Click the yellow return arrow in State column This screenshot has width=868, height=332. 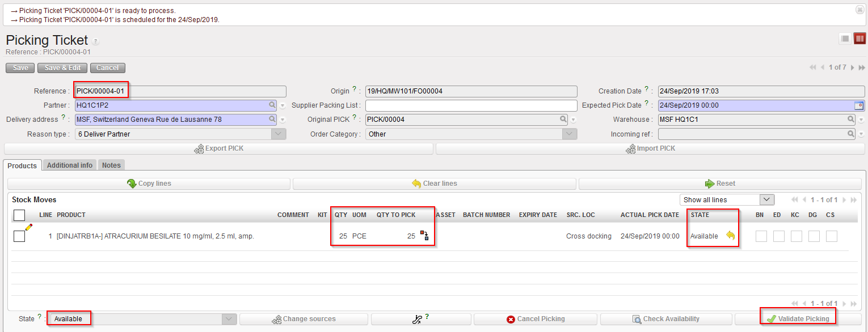click(730, 236)
